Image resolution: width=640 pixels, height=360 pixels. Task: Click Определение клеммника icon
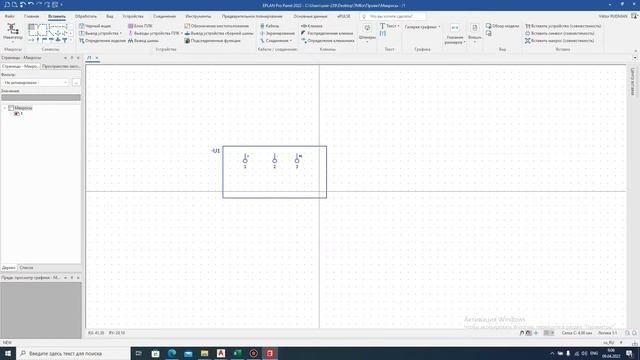coord(304,40)
